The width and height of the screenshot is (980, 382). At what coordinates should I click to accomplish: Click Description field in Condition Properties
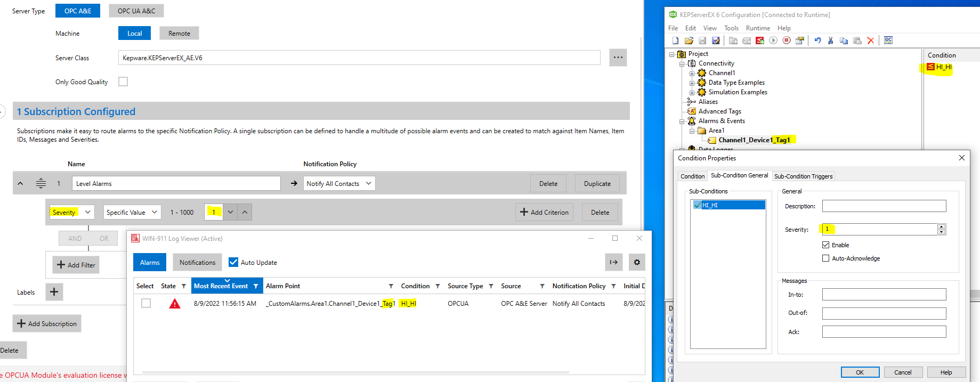tap(884, 206)
